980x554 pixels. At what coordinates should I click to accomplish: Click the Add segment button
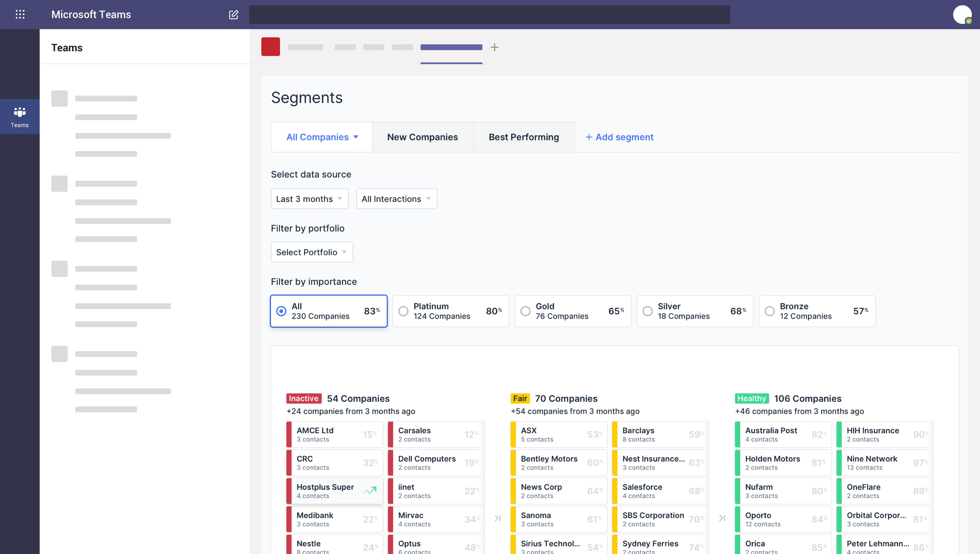point(619,137)
